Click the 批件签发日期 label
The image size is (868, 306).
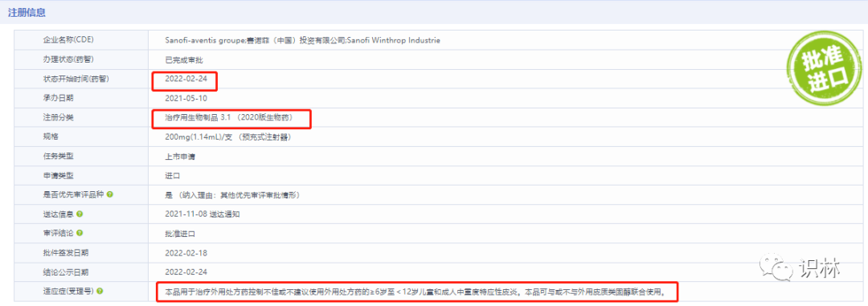point(65,252)
